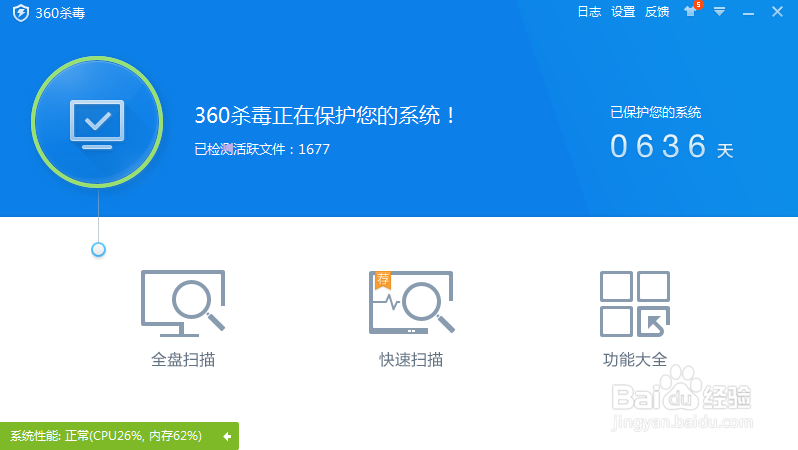Start a full scan via 全盘扫描 icon
Screen dimensions: 798x450
pyautogui.click(x=183, y=303)
